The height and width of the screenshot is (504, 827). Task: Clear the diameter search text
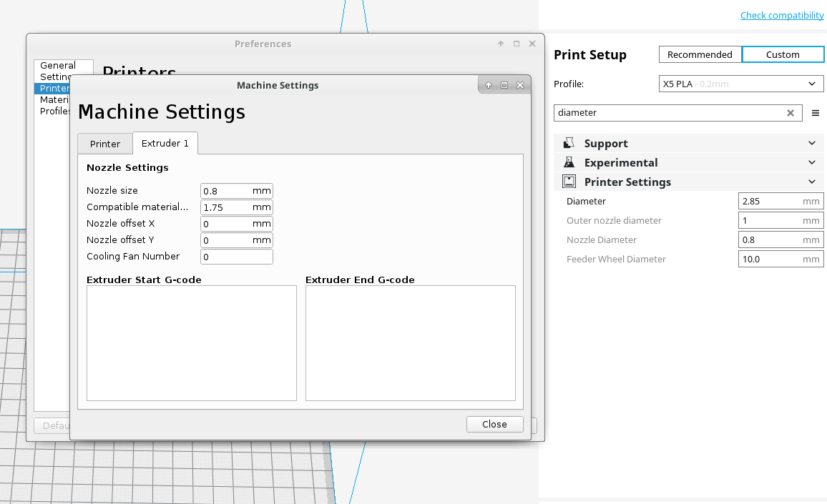[x=790, y=113]
